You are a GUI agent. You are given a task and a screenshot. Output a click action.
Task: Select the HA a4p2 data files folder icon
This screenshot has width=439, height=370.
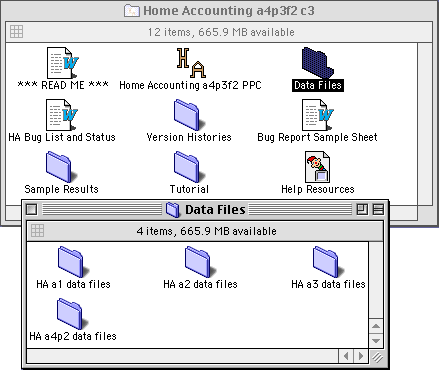pyautogui.click(x=73, y=314)
